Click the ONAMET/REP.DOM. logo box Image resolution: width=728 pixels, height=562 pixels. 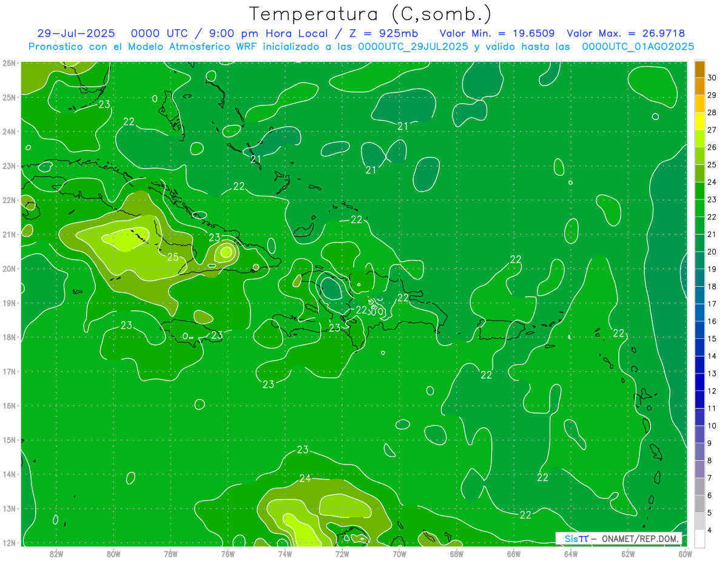click(x=619, y=538)
